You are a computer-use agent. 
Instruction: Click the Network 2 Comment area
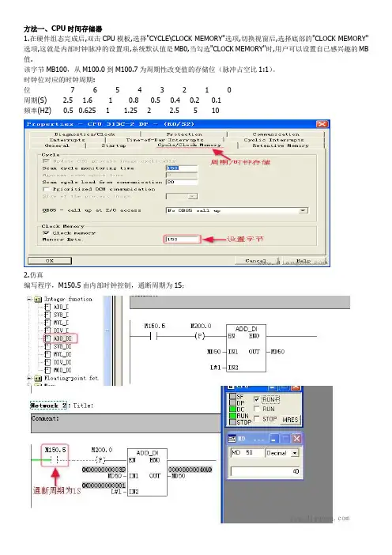(x=126, y=423)
